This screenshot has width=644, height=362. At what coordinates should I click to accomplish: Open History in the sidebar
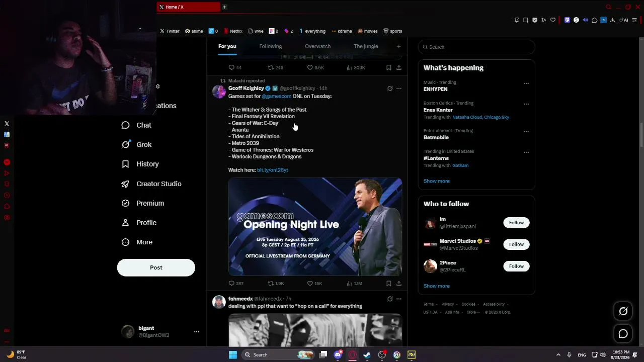pyautogui.click(x=140, y=164)
